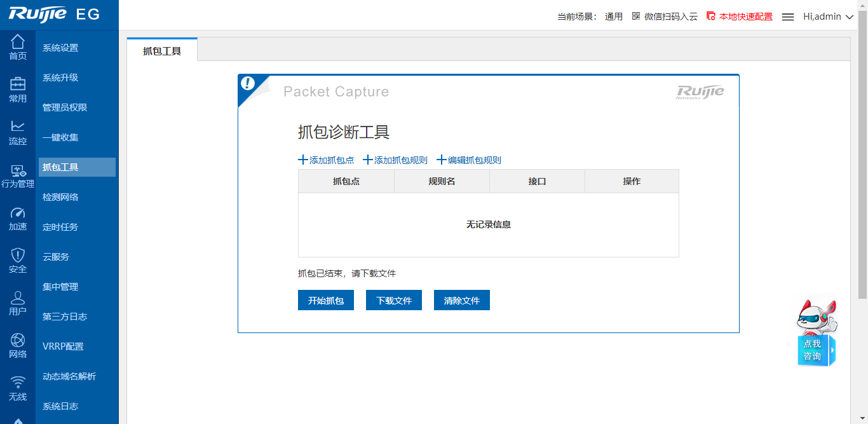Click the hamburger menu icon in header

788,17
